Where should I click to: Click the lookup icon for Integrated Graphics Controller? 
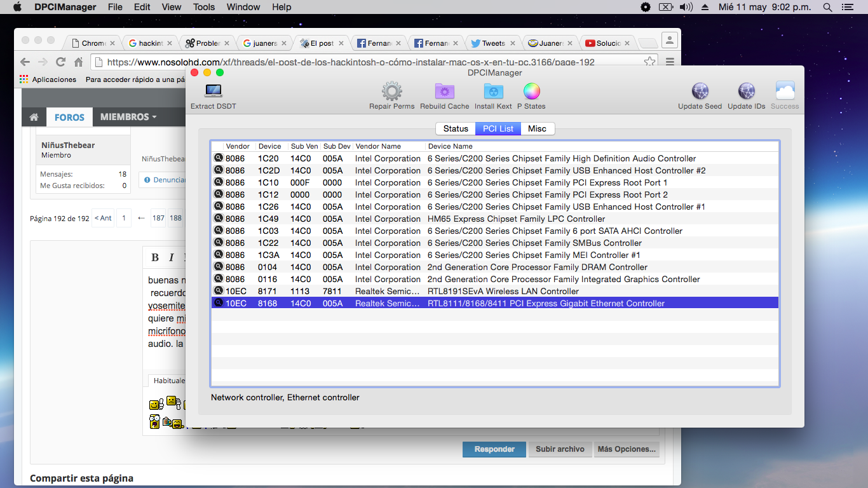tap(219, 279)
